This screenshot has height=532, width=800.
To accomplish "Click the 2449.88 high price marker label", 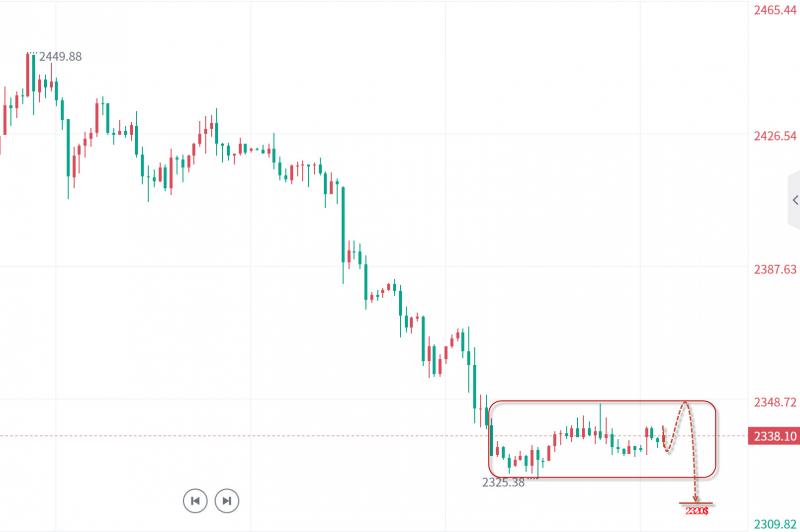I will click(60, 57).
